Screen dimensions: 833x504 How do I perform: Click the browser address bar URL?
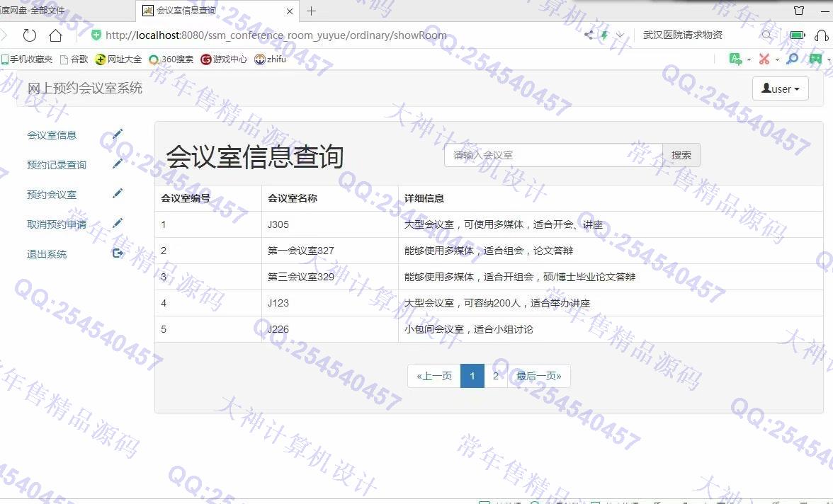coord(276,35)
